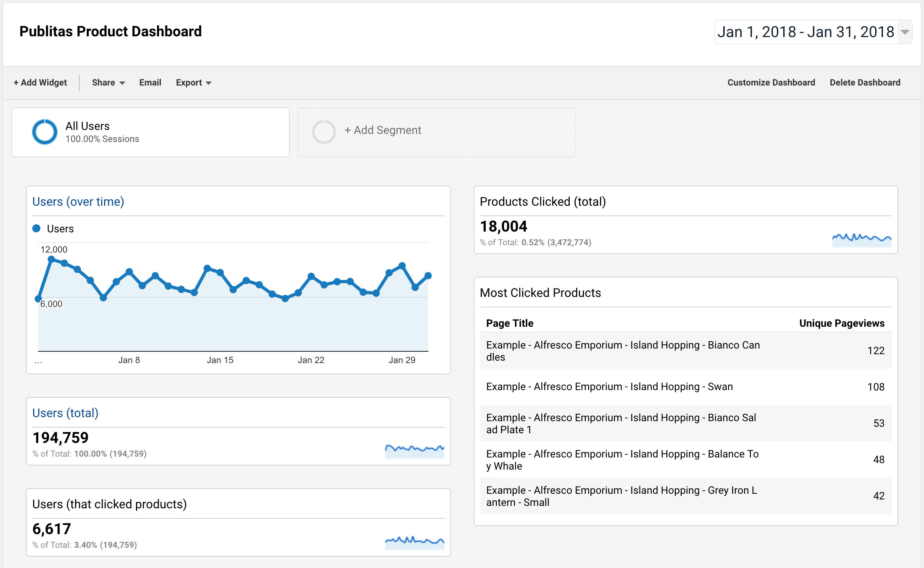
Task: Open the Export dropdown menu
Action: pyautogui.click(x=194, y=82)
